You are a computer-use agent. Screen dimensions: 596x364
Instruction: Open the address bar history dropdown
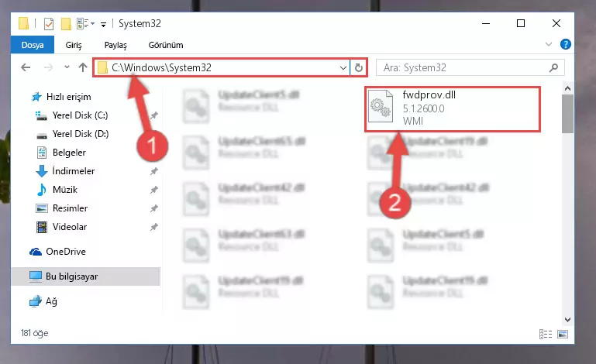tap(343, 67)
